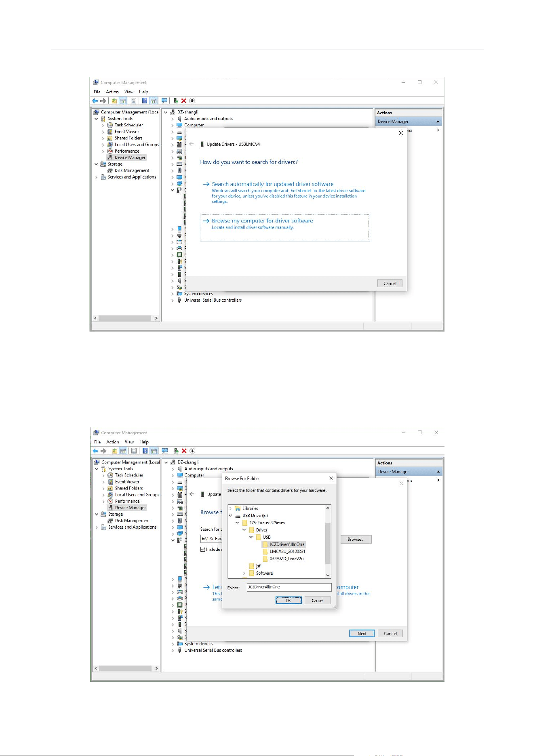Click the Local Users and Groups icon in the lower screenshot
Image resolution: width=535 pixels, height=756 pixels.
[x=110, y=495]
